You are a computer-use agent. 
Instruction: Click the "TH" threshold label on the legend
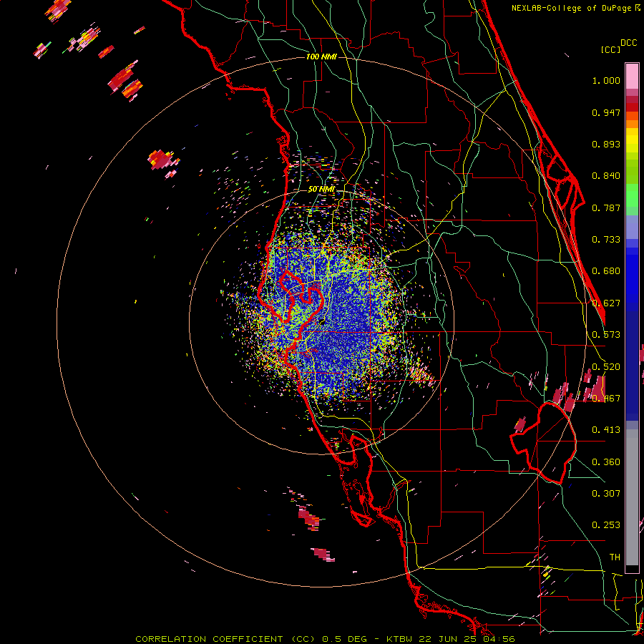[615, 557]
